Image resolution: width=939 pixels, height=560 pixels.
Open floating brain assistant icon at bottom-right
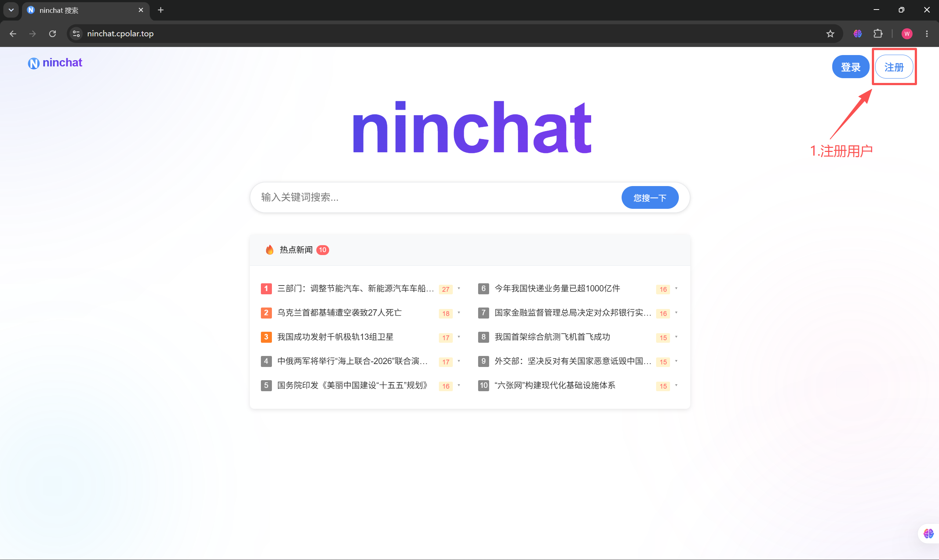click(x=928, y=534)
